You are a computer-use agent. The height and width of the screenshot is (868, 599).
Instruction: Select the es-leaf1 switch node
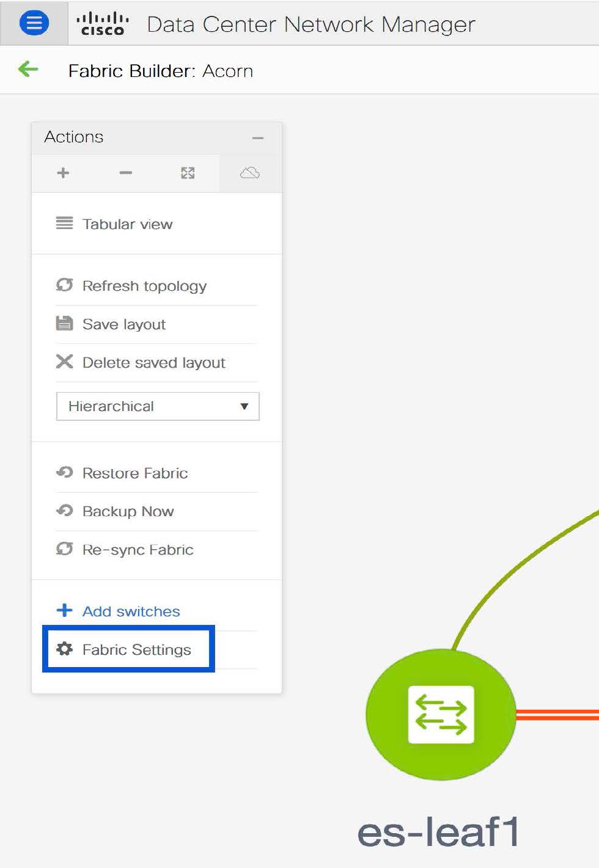point(441,715)
